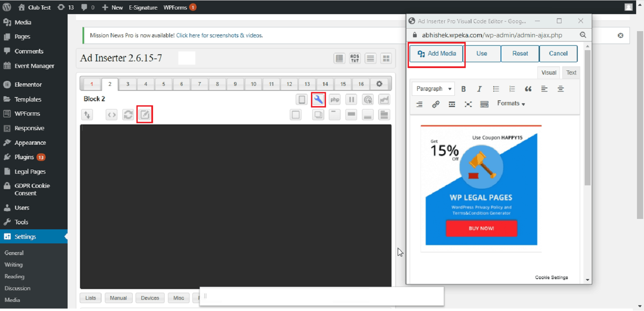Switch to block tab 1

[x=92, y=84]
